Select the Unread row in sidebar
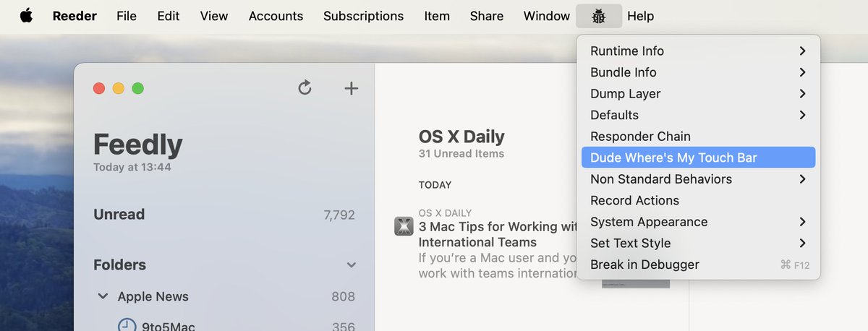 [224, 215]
